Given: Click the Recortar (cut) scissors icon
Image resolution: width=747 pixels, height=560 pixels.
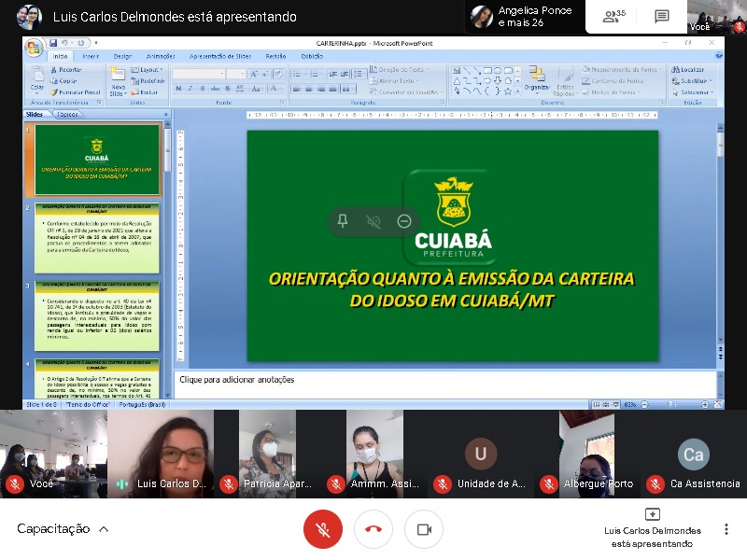Looking at the screenshot, I should (54, 69).
